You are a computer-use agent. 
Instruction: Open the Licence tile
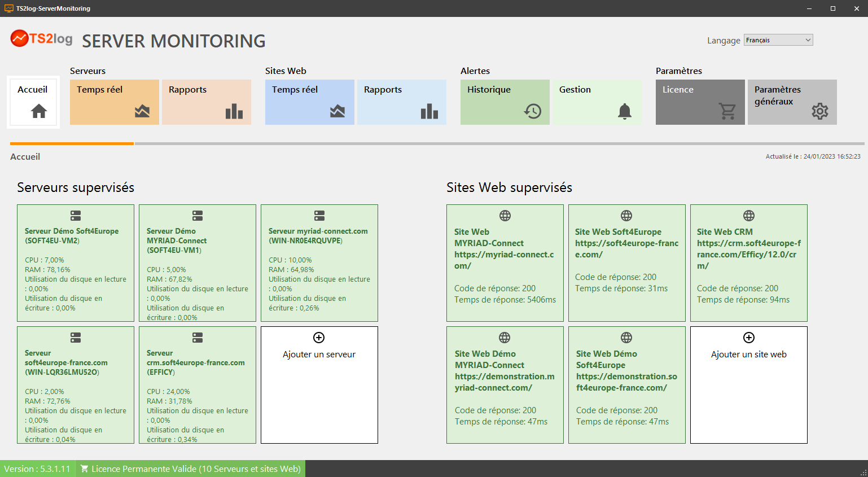coord(700,102)
